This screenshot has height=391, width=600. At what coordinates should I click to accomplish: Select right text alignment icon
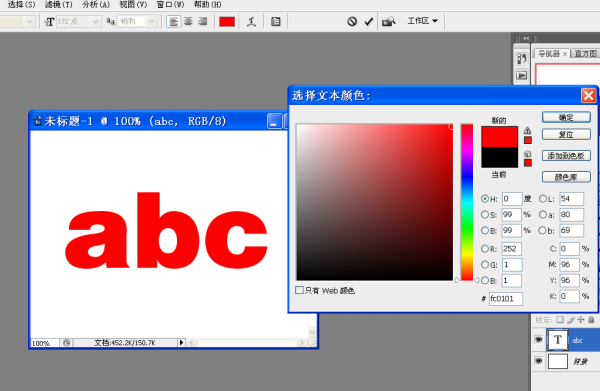202,21
